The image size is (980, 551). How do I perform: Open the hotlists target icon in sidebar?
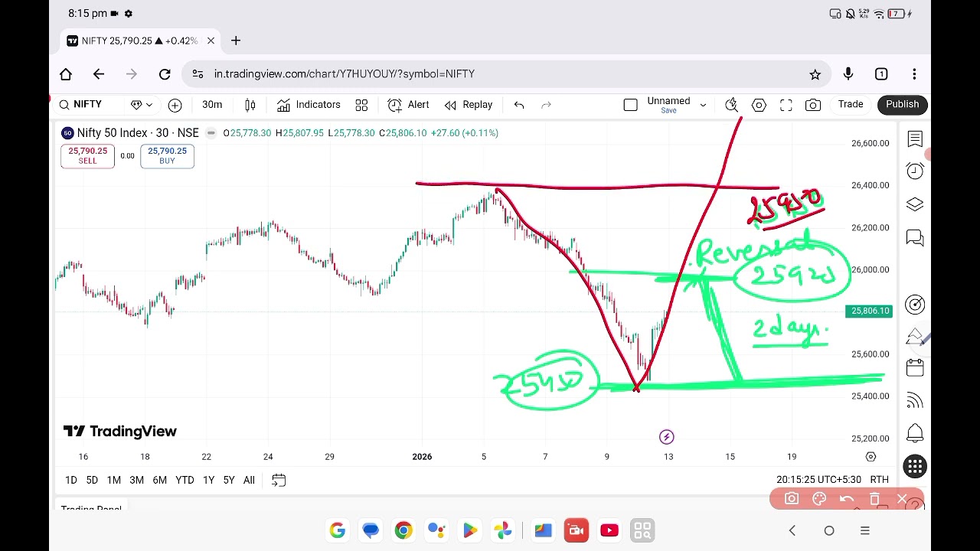click(x=915, y=305)
